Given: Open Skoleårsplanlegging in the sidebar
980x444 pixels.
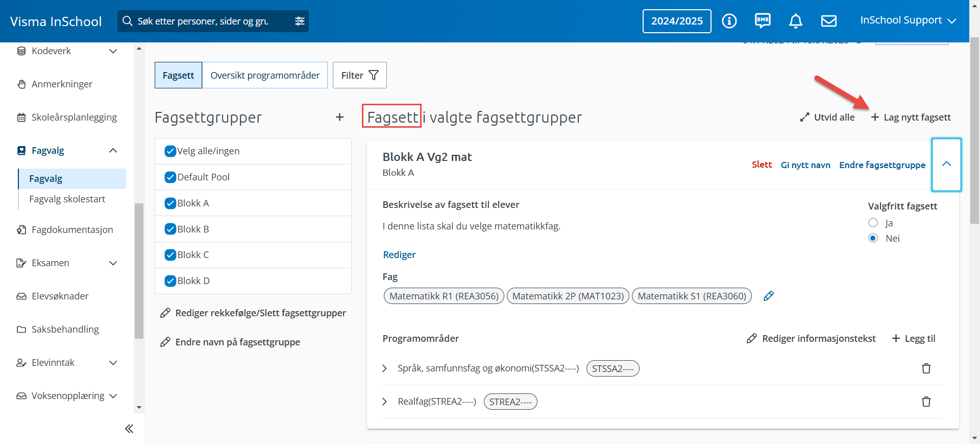Looking at the screenshot, I should click(x=74, y=118).
